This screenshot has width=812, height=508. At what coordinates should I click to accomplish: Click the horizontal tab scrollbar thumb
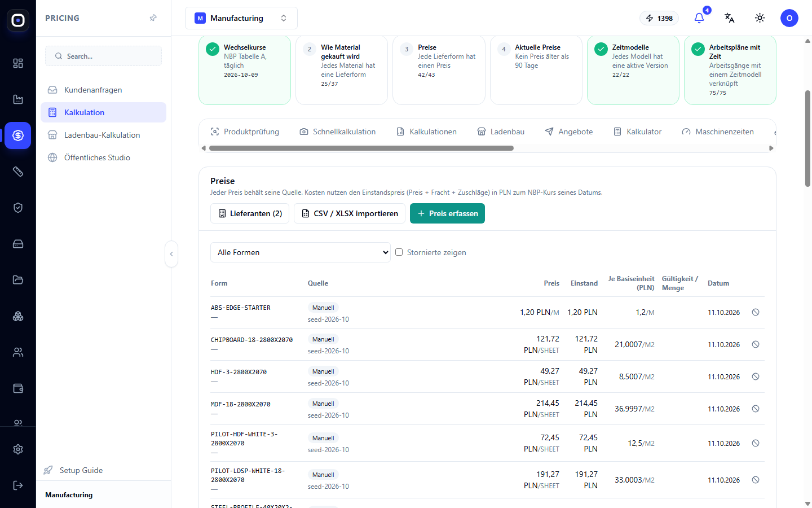[361, 148]
